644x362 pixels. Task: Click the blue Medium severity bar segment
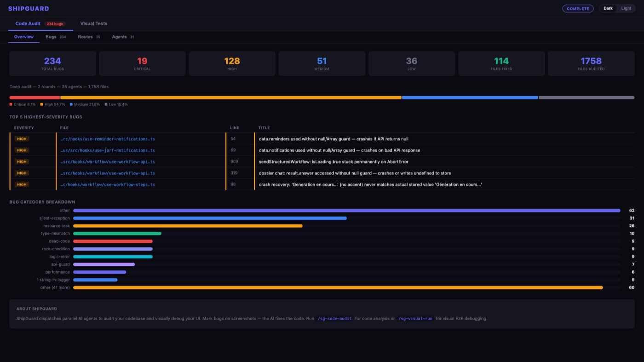[x=470, y=98]
